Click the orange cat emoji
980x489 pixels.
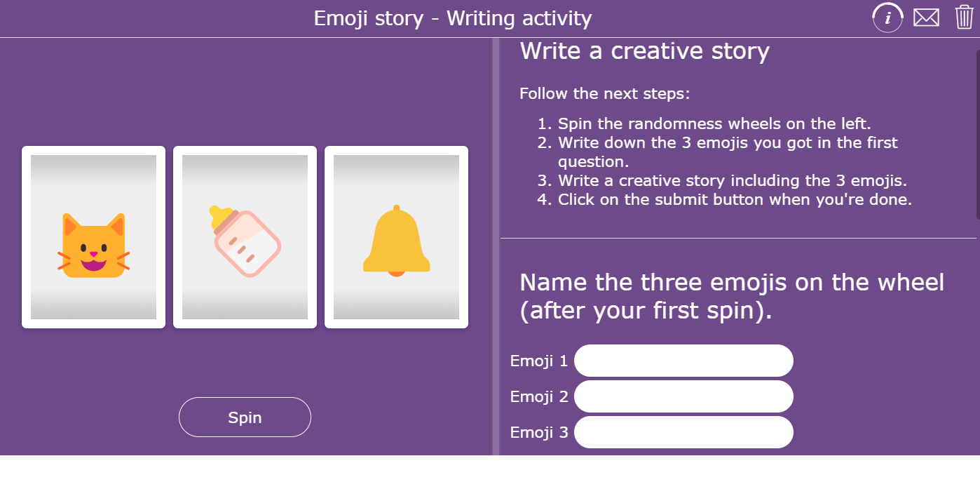pos(93,246)
